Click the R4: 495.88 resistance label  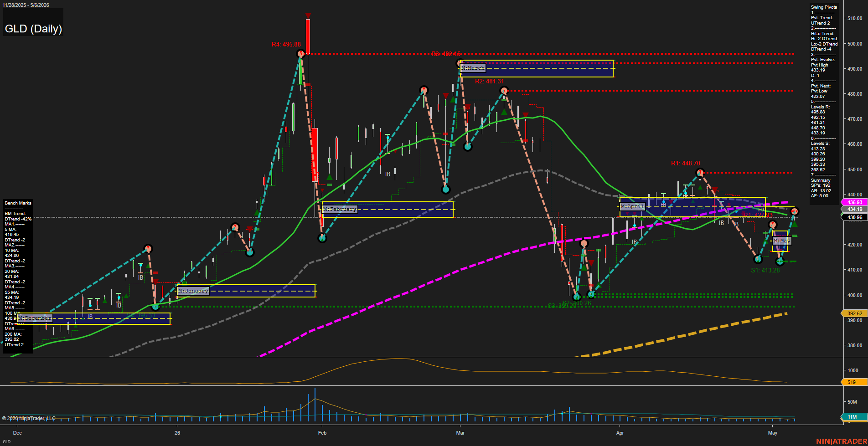click(286, 44)
